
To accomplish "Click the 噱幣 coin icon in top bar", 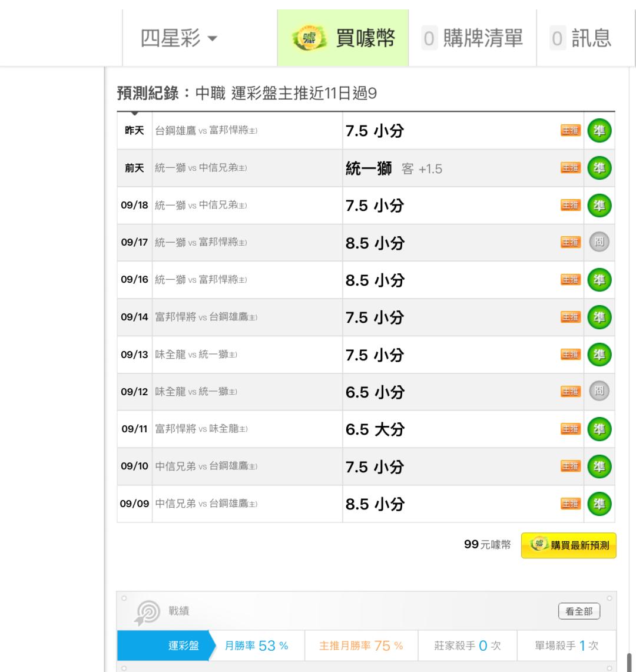I will (x=309, y=38).
